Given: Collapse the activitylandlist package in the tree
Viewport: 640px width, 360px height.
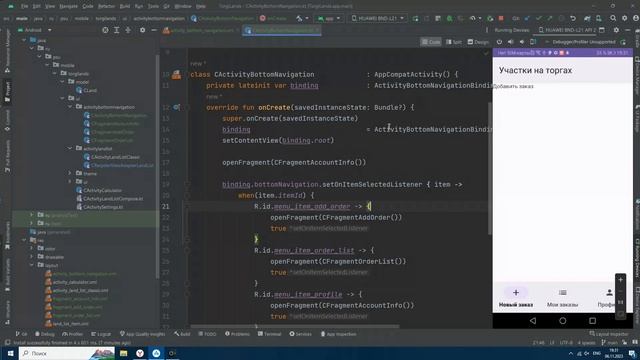Looking at the screenshot, I should 70,149.
